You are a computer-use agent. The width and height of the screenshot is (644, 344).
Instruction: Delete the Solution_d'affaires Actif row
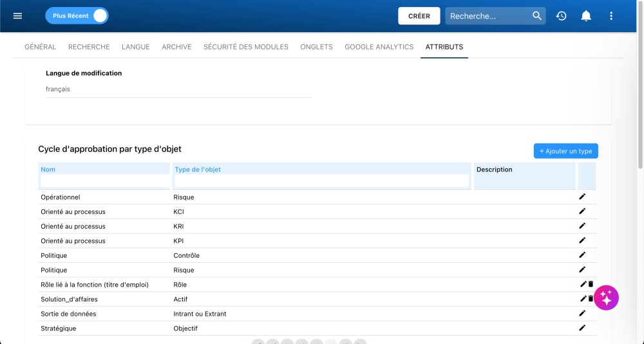click(591, 299)
